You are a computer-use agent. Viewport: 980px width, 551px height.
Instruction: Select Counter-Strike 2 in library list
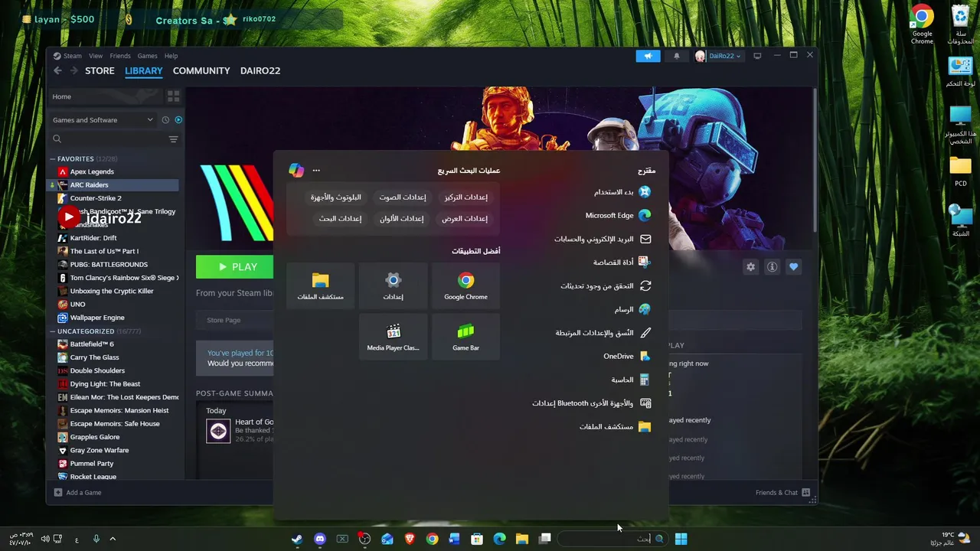pyautogui.click(x=96, y=198)
